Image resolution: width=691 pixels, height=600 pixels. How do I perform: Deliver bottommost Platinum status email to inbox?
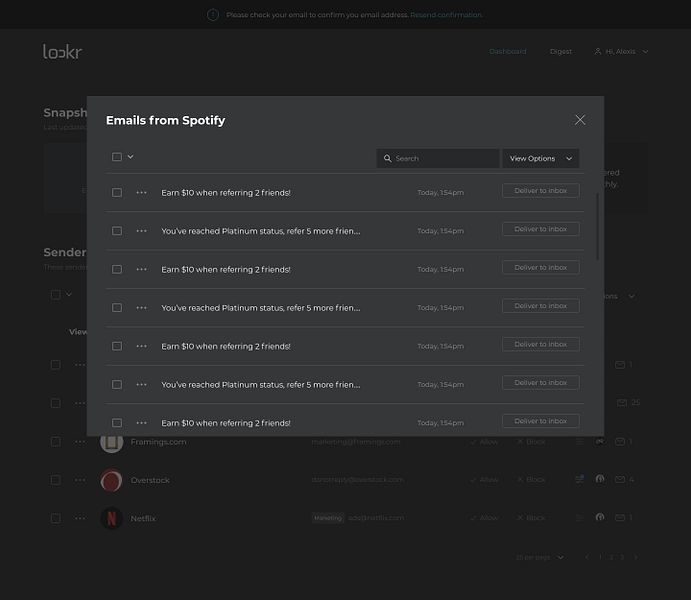(541, 383)
